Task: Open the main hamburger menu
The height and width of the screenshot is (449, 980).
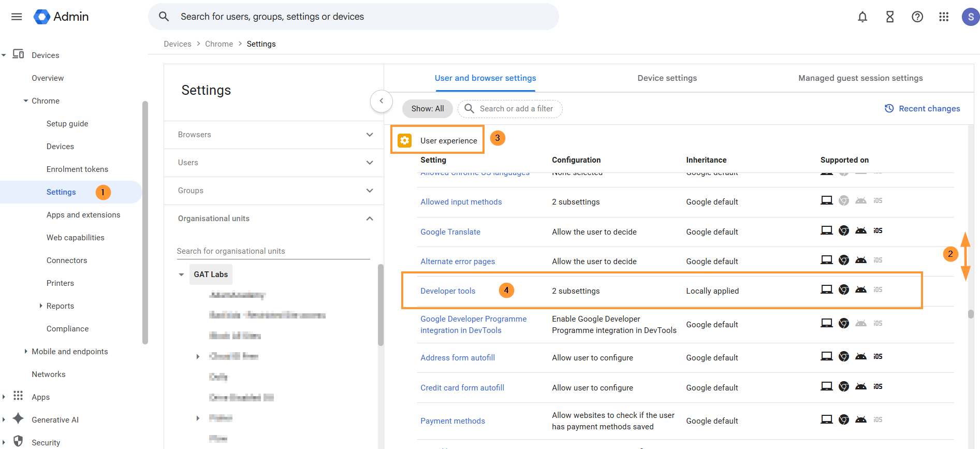Action: pyautogui.click(x=17, y=17)
